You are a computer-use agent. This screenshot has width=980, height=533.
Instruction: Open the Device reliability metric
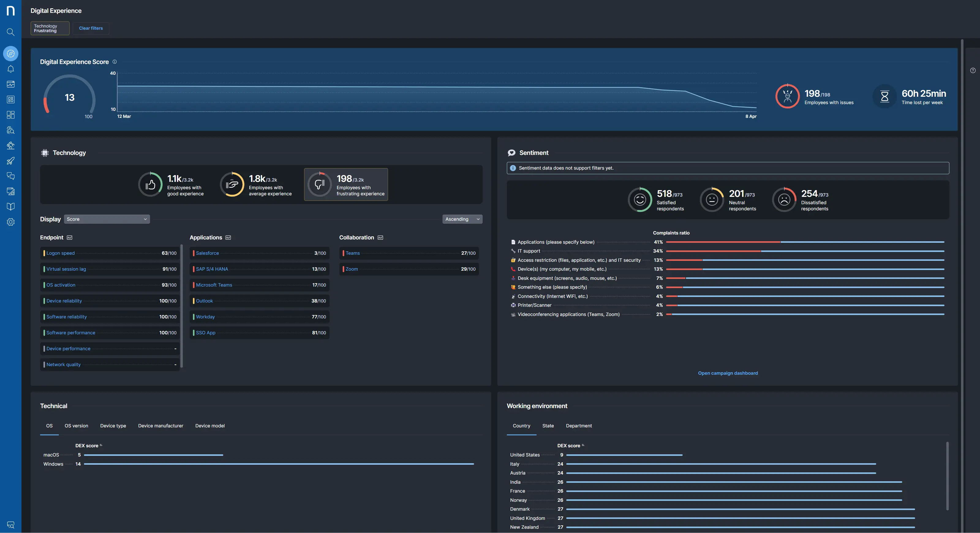(x=110, y=301)
